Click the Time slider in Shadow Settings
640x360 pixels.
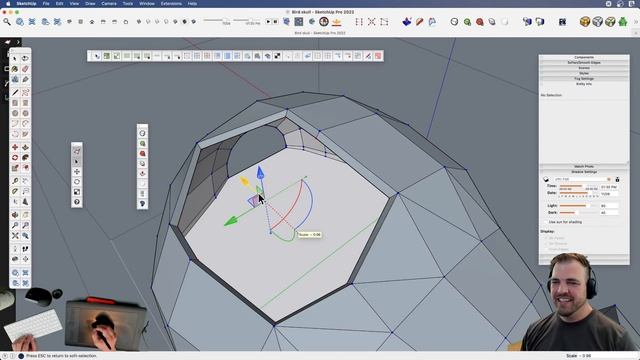click(578, 186)
